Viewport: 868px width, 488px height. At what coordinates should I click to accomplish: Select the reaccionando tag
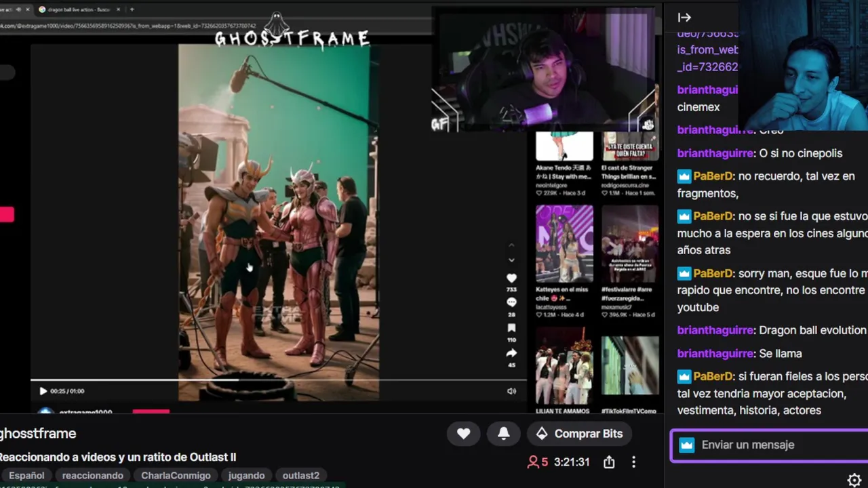(x=93, y=476)
